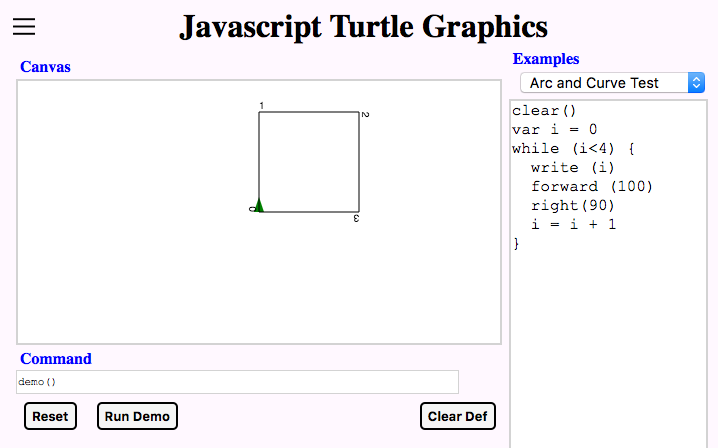Viewport: 718px width, 448px height.
Task: Select the Arc and Curve Test combo box
Action: coord(612,83)
